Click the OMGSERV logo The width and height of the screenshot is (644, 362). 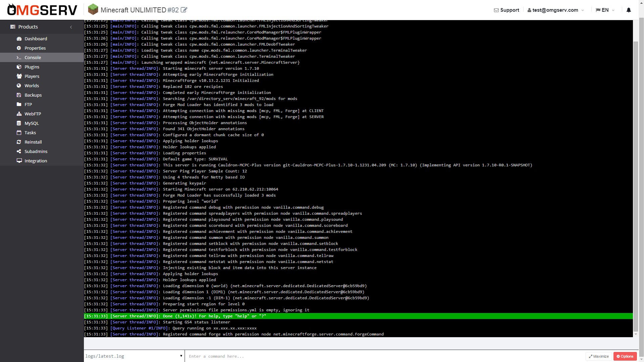[x=42, y=10]
